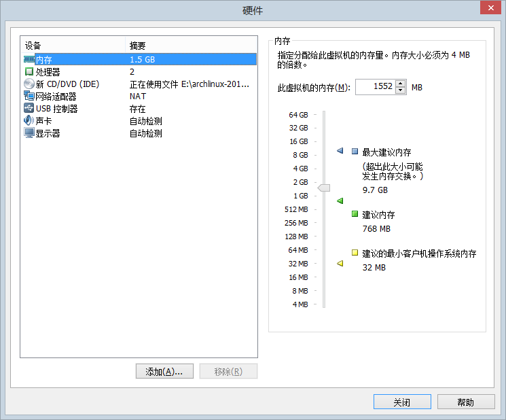The height and width of the screenshot is (420, 506).
Task: Click the archlinux ISO file summary
Action: coord(189,84)
